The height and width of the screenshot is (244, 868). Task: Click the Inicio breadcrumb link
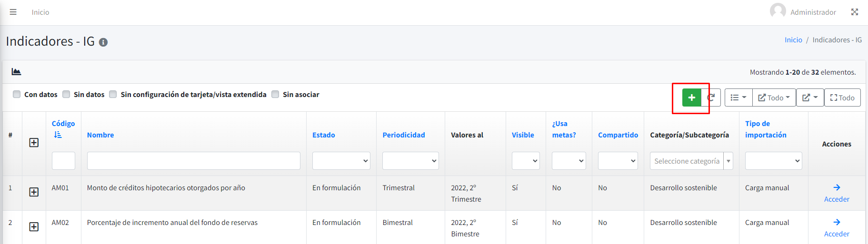pos(793,40)
